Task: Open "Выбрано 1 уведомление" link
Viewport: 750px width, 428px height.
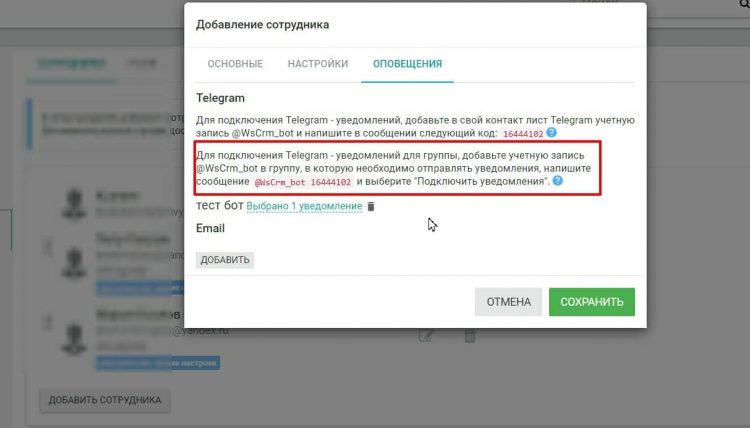Action: pos(304,206)
